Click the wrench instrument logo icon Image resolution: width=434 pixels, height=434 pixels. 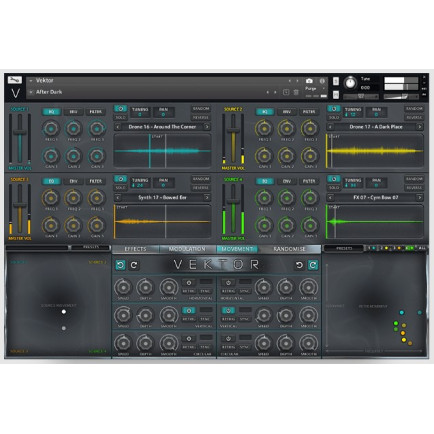tap(15, 80)
